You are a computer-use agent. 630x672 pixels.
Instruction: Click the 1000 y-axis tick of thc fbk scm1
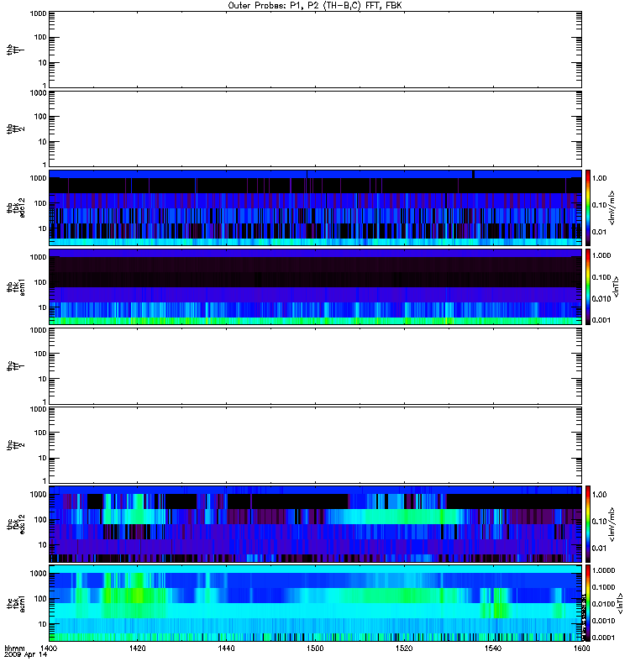[x=38, y=574]
